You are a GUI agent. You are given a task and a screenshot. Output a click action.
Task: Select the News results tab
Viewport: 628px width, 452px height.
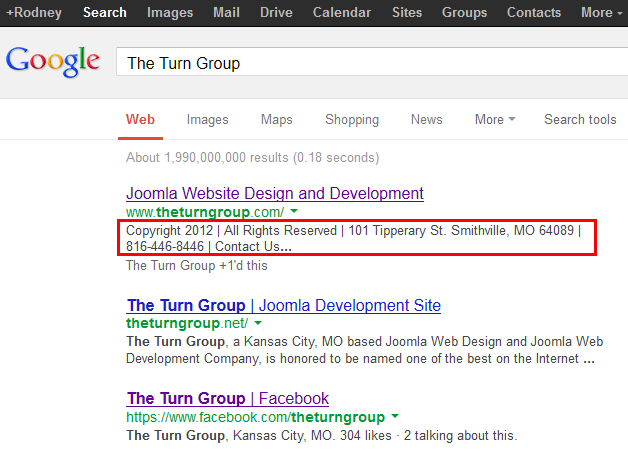(x=426, y=119)
